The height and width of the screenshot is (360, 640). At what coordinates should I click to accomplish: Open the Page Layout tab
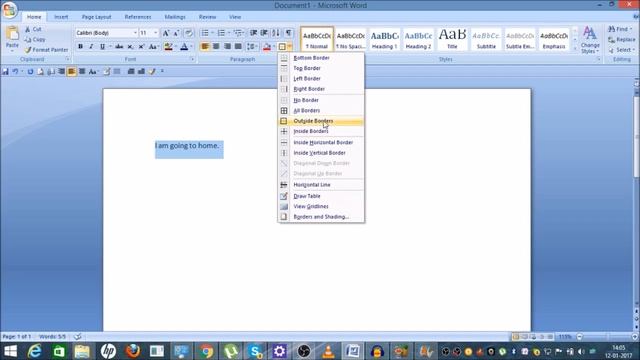(x=96, y=17)
